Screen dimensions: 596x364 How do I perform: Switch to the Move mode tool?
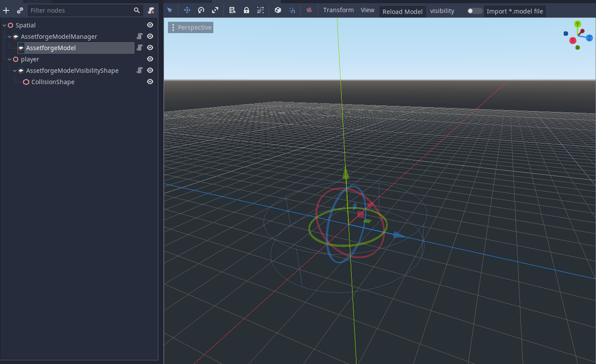(187, 10)
